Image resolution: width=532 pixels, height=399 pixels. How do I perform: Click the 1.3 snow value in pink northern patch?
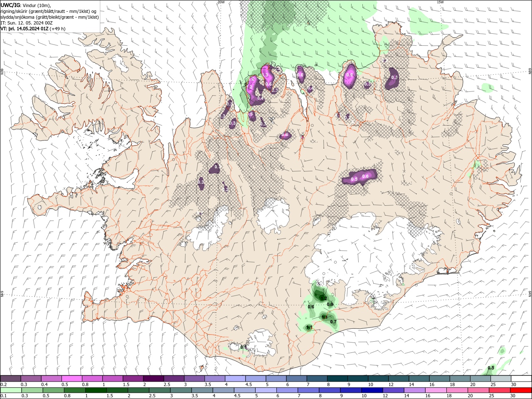coord(265,75)
